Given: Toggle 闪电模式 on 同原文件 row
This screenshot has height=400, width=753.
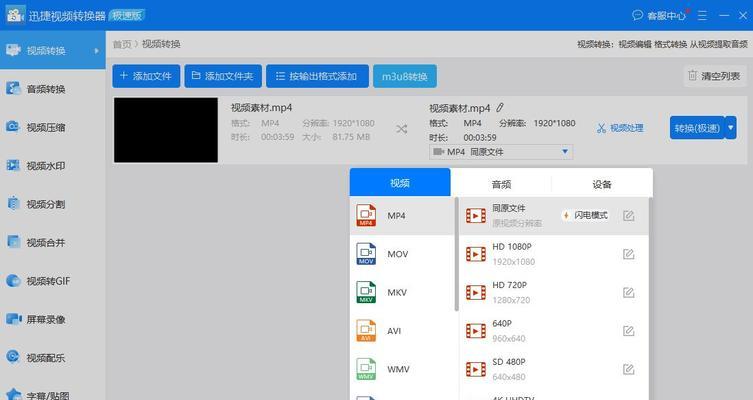Looking at the screenshot, I should (585, 215).
